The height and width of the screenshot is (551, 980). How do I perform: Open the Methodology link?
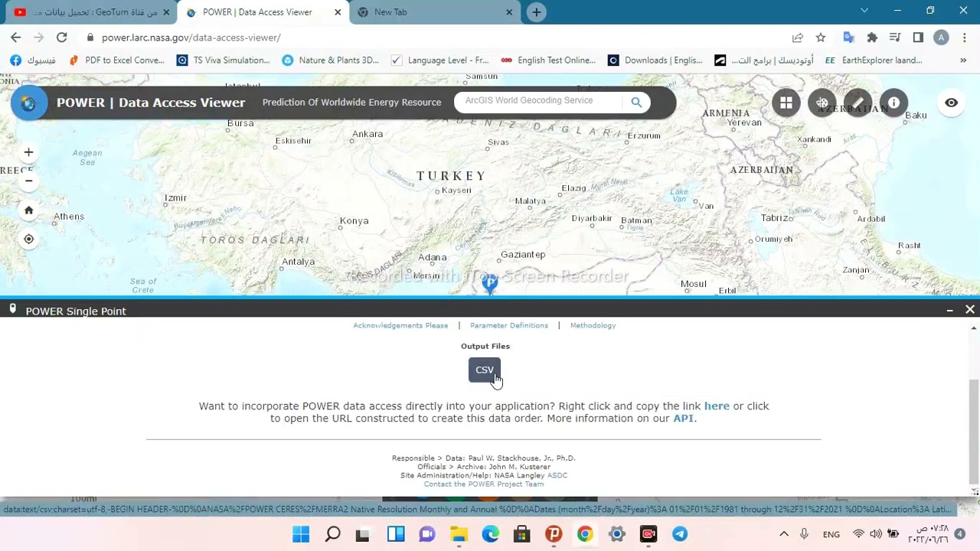click(x=593, y=325)
